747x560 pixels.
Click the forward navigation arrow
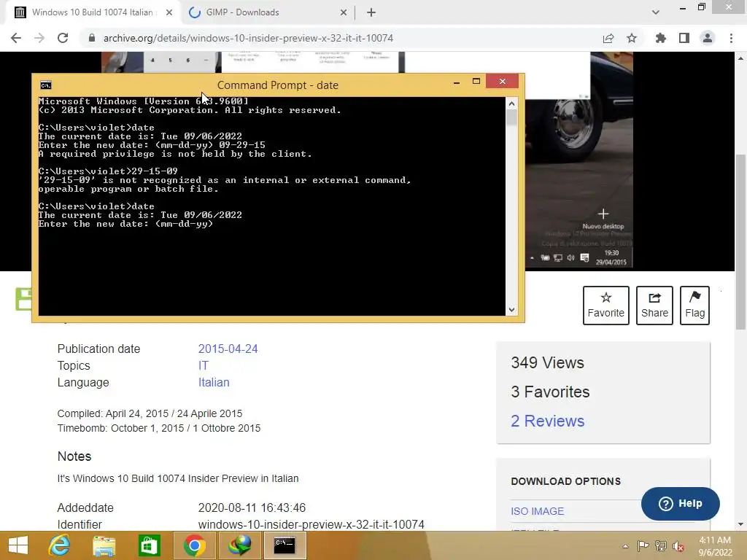point(39,38)
